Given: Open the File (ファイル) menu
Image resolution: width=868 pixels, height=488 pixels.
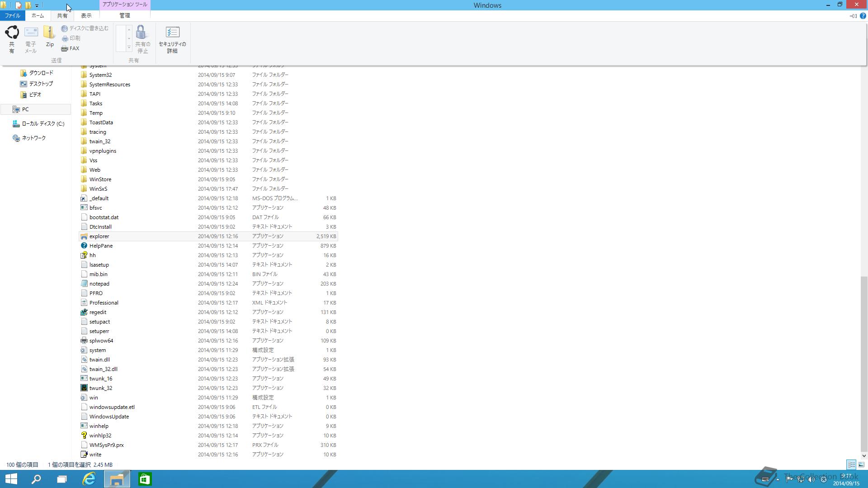Looking at the screenshot, I should [13, 15].
